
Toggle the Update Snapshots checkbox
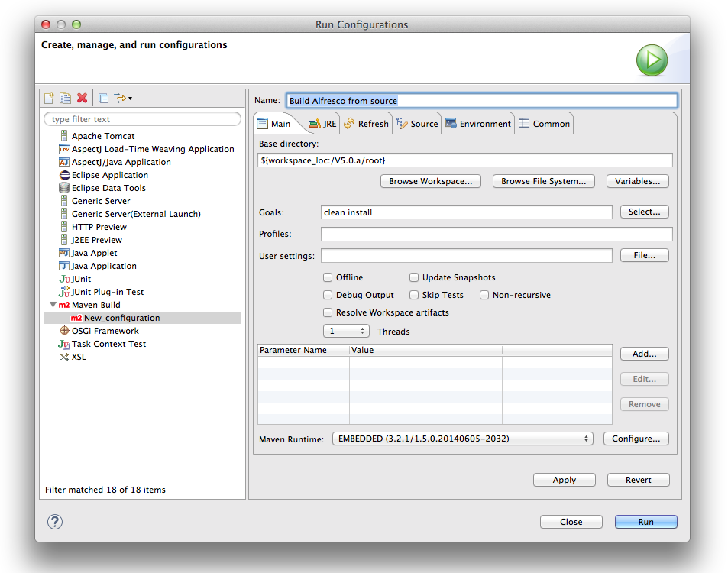414,277
